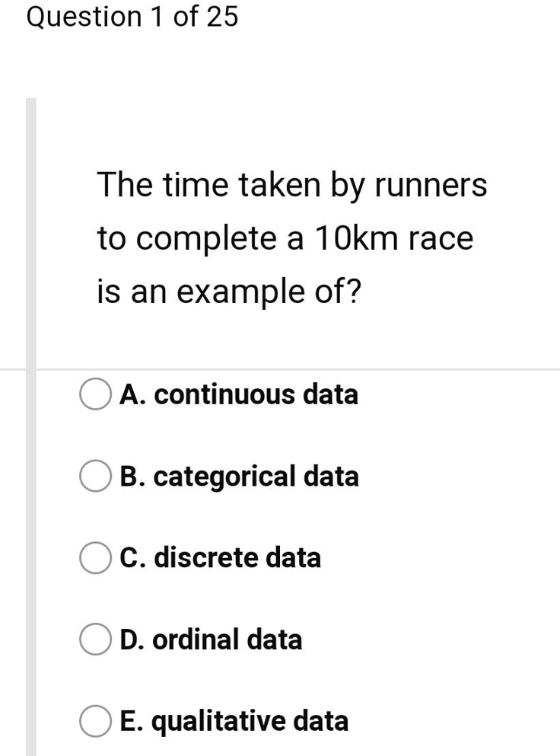The width and height of the screenshot is (560, 756).
Task: Click the radio circle beside ordinal data
Action: click(x=96, y=640)
